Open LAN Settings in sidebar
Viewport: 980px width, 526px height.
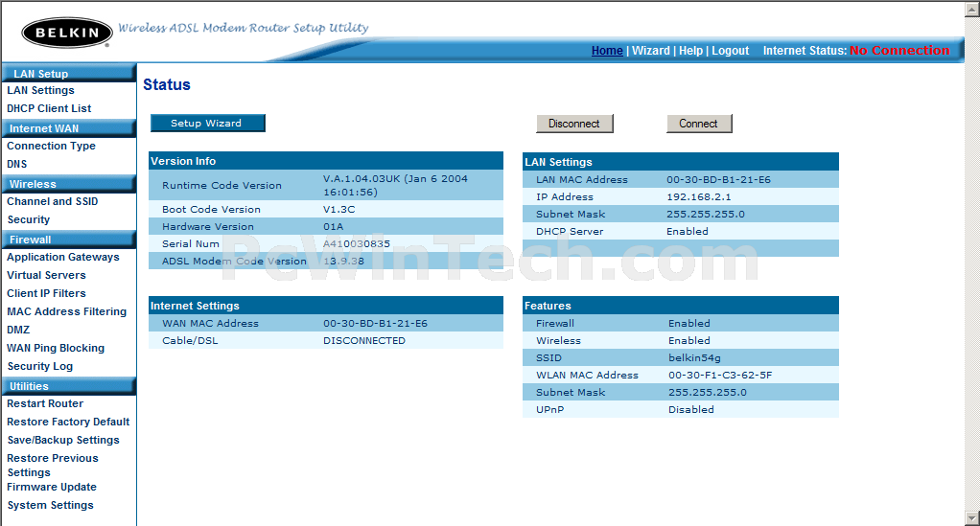(40, 91)
